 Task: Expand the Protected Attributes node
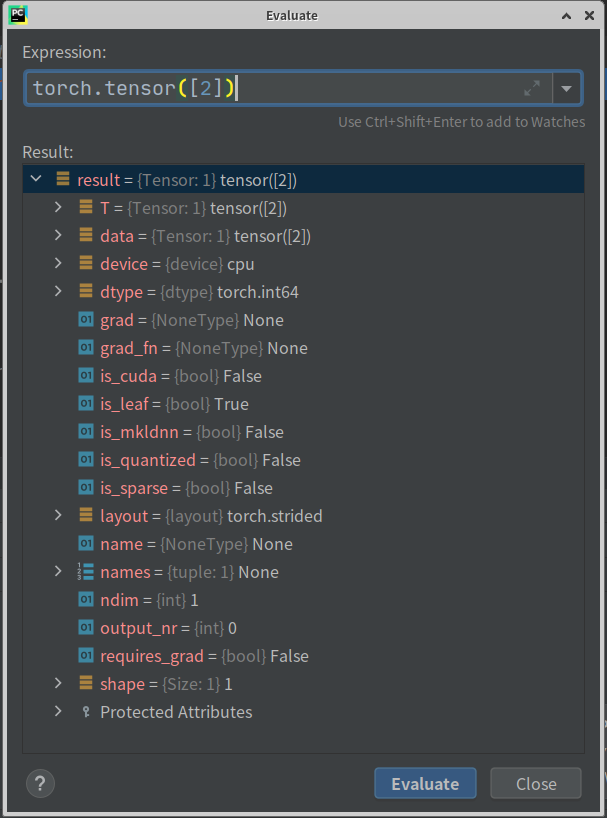[x=58, y=711]
